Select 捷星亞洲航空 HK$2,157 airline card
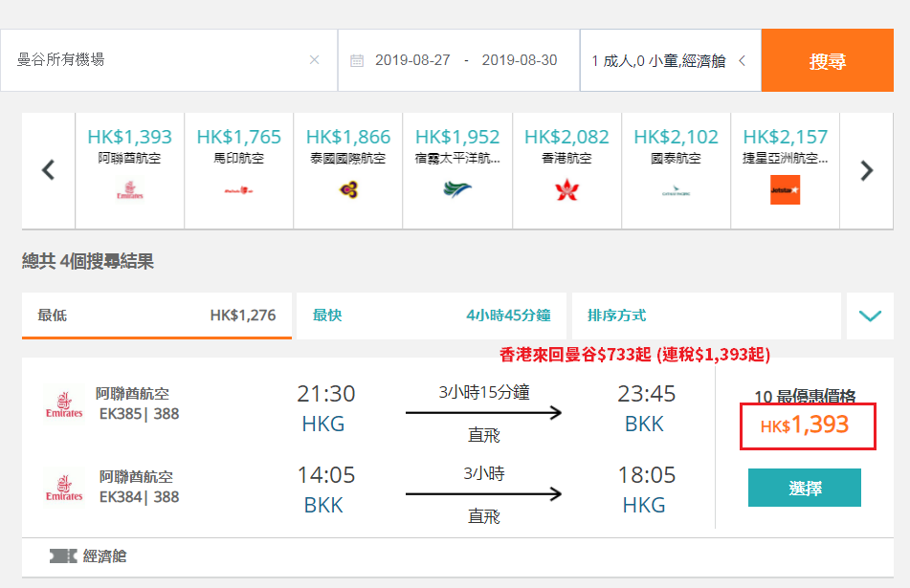The width and height of the screenshot is (910, 588). [786, 170]
